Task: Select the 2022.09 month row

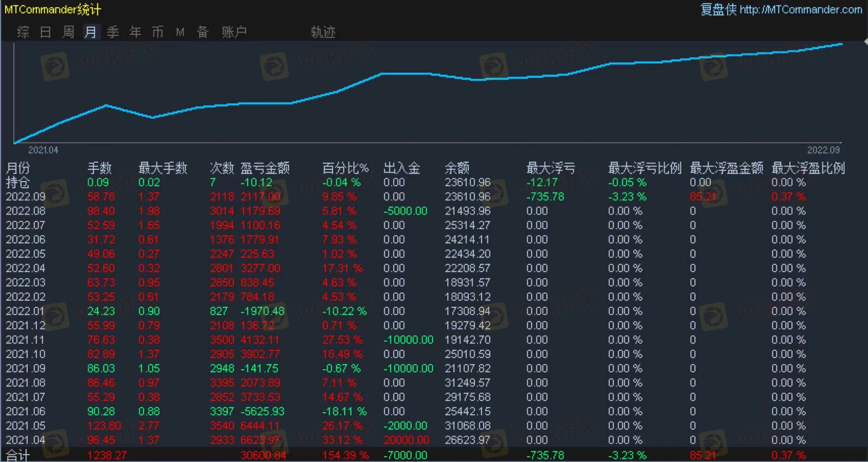Action: pos(26,197)
